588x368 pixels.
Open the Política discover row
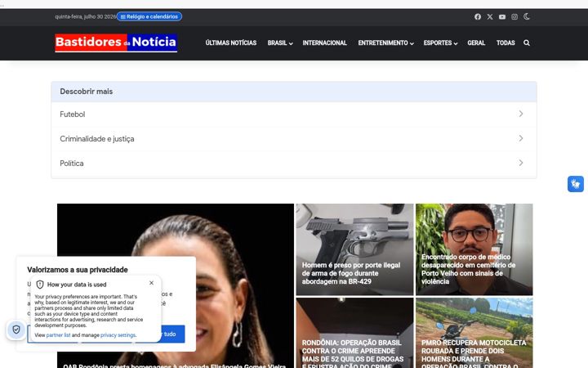[294, 164]
